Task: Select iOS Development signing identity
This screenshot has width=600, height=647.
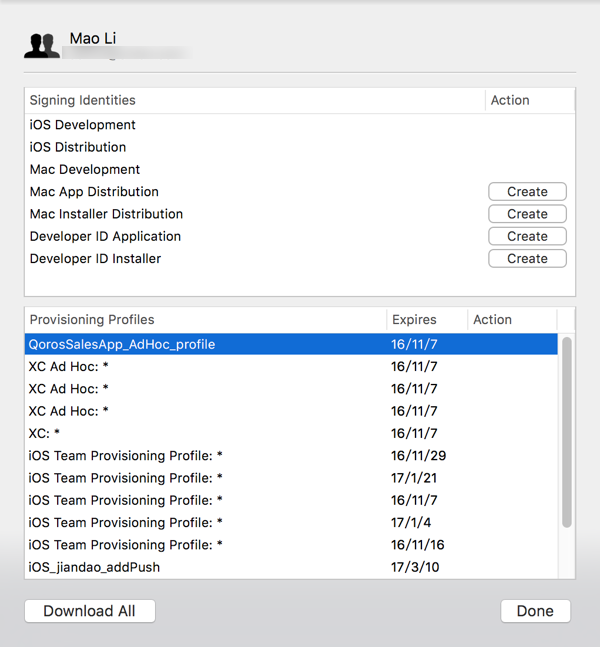Action: tap(83, 125)
